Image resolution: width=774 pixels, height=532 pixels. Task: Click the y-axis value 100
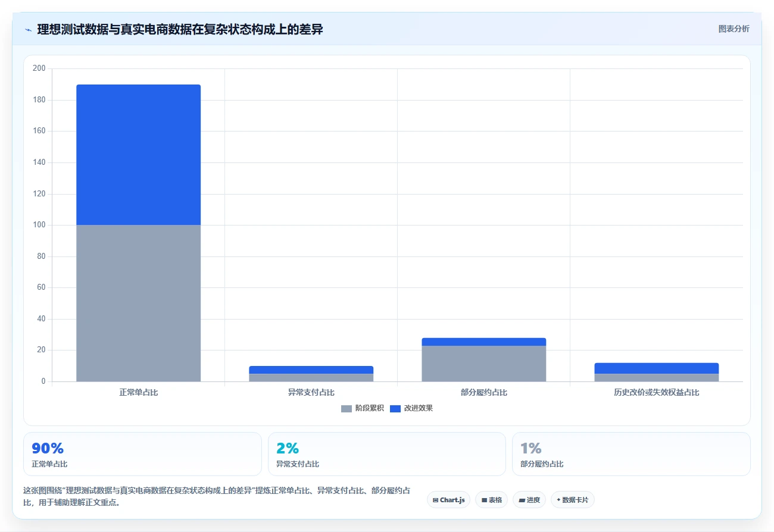click(x=39, y=225)
